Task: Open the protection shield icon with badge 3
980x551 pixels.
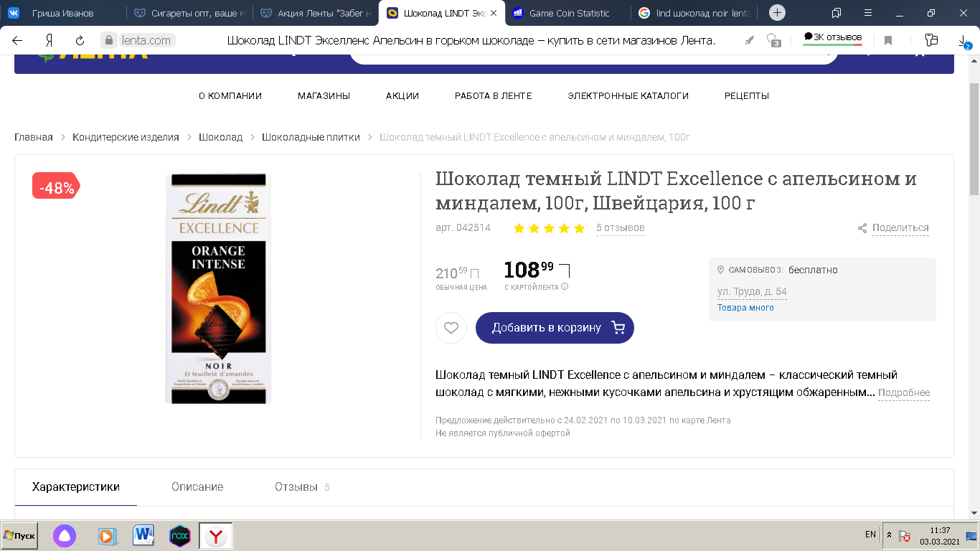Action: pos(773,40)
